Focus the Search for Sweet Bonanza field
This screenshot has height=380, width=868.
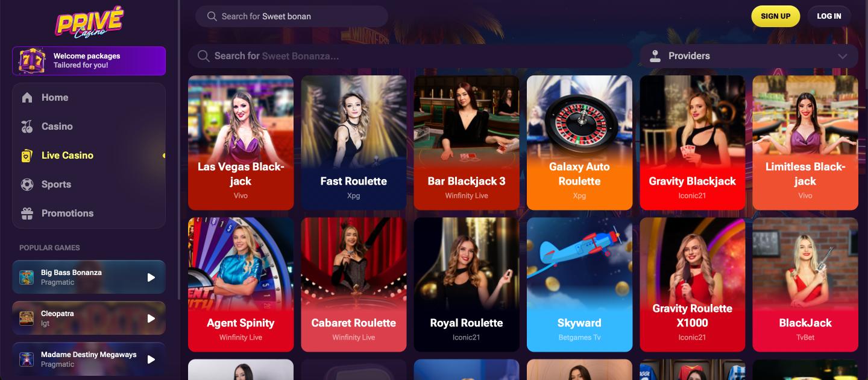pyautogui.click(x=410, y=56)
